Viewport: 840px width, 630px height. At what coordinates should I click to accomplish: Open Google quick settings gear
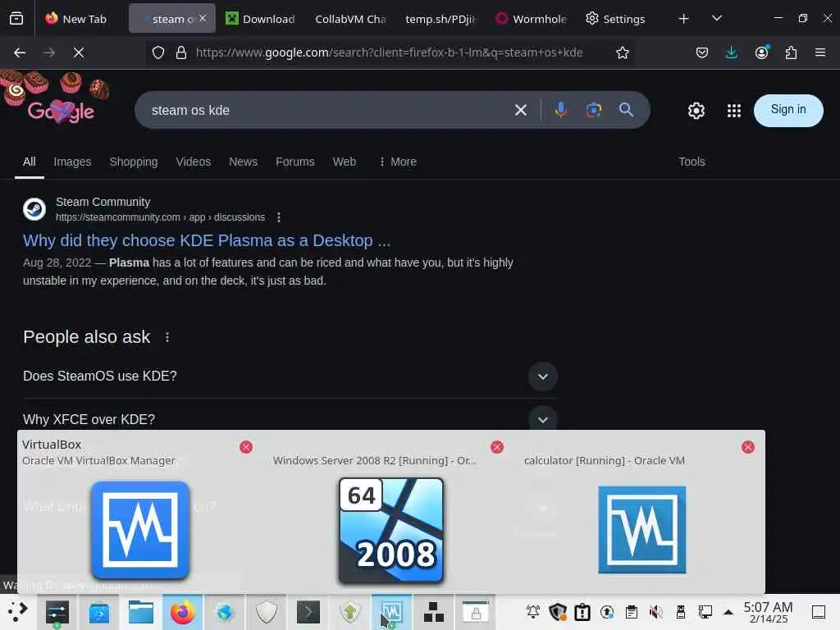pos(696,111)
